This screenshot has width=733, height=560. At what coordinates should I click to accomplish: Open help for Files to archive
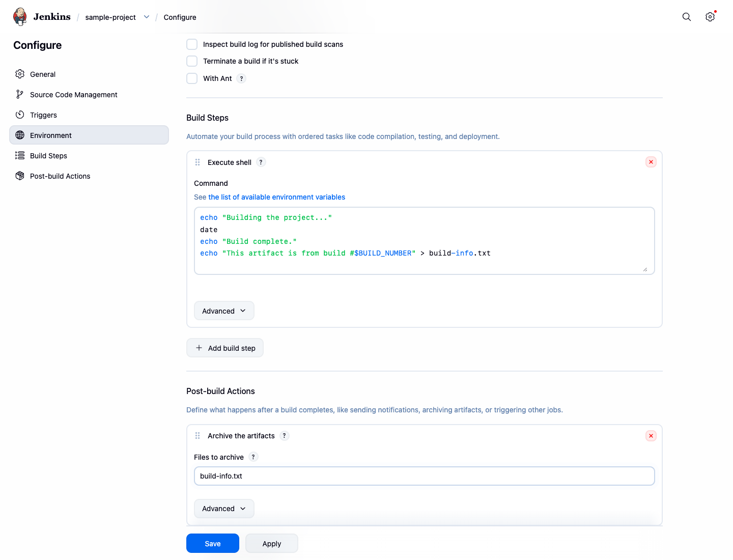[253, 457]
